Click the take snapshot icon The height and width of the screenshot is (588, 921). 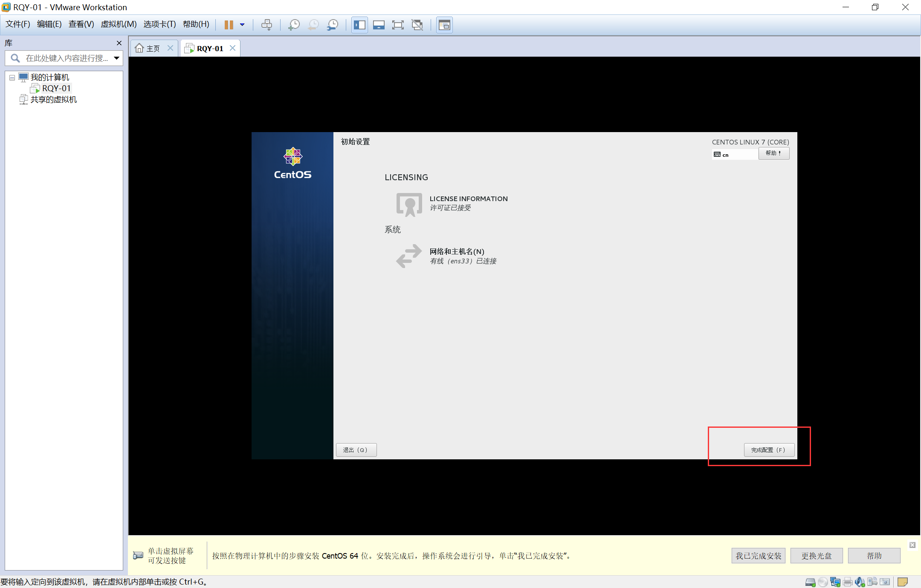coord(294,25)
